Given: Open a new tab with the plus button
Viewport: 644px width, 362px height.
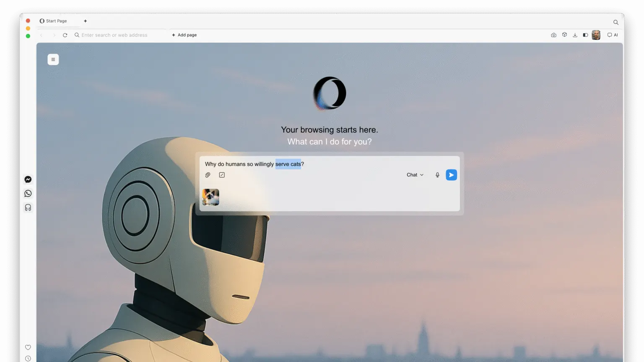Looking at the screenshot, I should click(x=85, y=21).
